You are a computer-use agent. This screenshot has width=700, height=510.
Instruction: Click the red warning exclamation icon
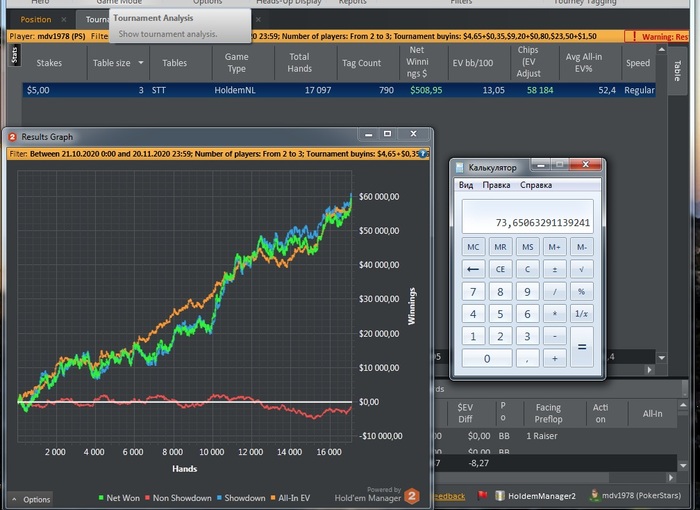tap(634, 36)
